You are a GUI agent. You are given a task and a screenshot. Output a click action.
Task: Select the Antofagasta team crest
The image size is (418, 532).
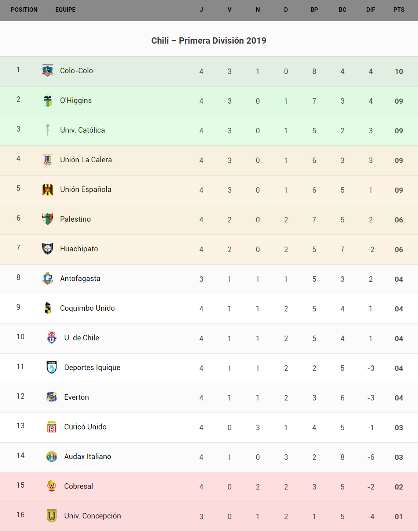click(48, 278)
